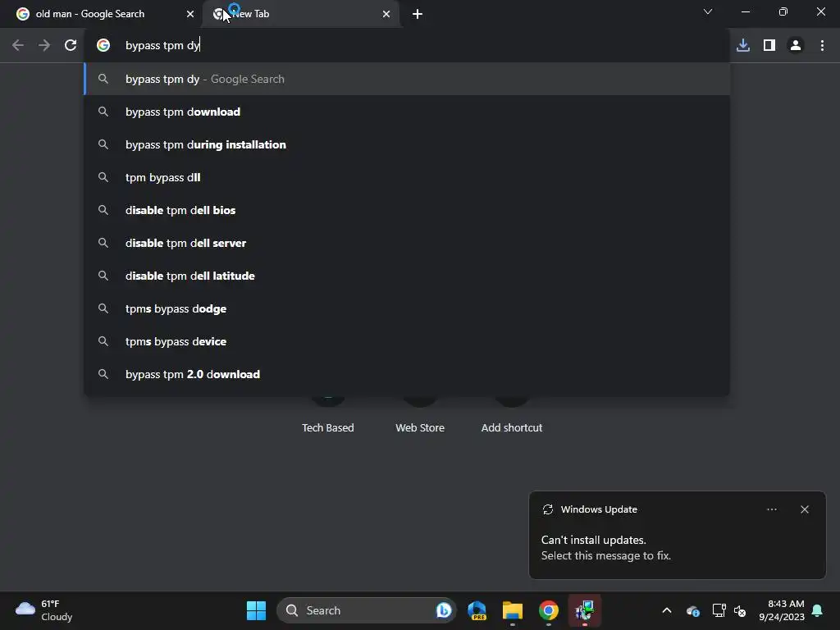Pick suggestion 'tpm bypass dll'
Image resolution: width=840 pixels, height=630 pixels.
(x=407, y=177)
